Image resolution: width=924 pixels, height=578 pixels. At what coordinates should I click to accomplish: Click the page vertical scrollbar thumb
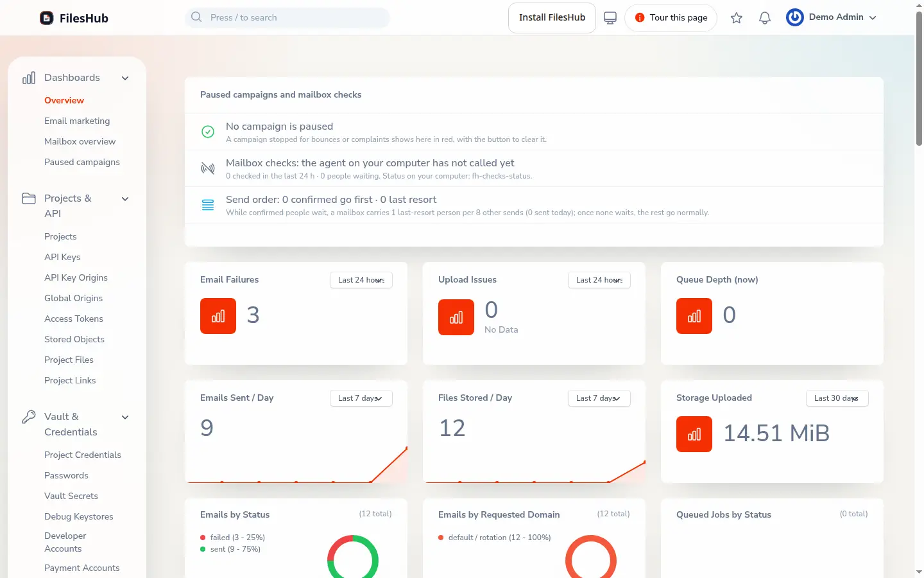(x=919, y=78)
